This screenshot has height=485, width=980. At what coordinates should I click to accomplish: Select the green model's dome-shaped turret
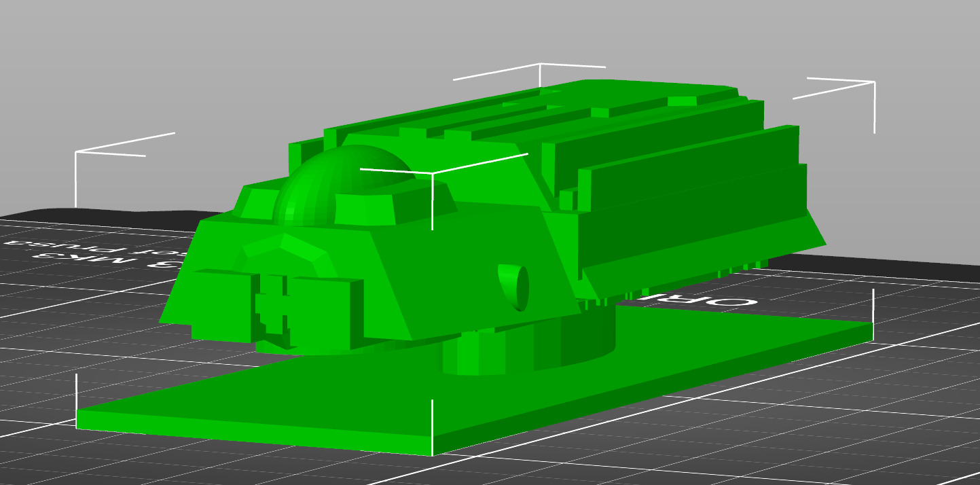click(343, 185)
